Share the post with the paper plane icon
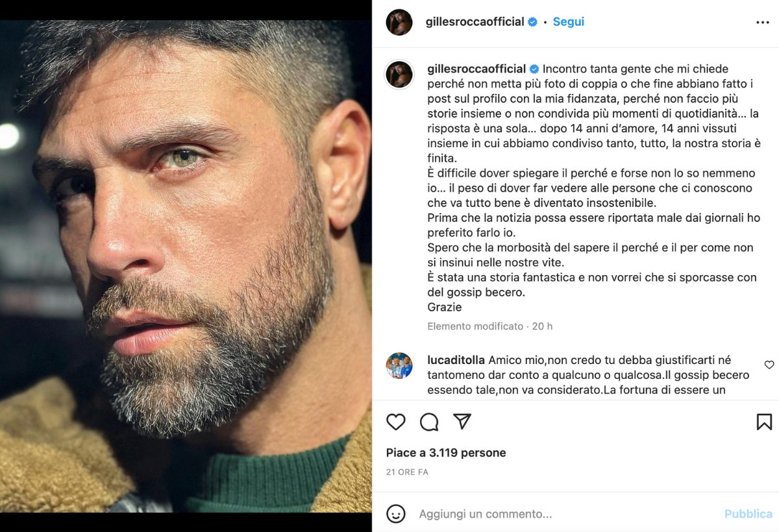Screen dimensions: 779x532 tap(462, 422)
